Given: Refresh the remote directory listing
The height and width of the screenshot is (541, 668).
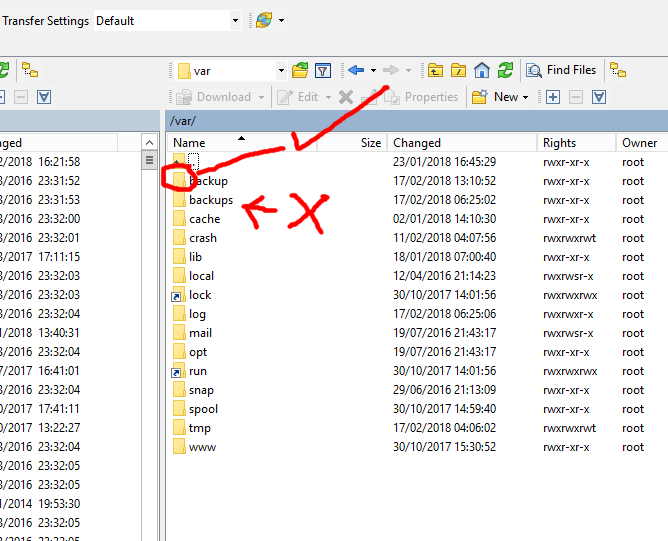Looking at the screenshot, I should tap(506, 70).
